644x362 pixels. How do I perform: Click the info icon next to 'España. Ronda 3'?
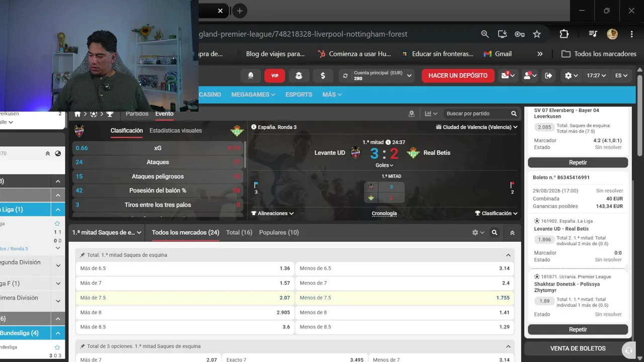[254, 127]
